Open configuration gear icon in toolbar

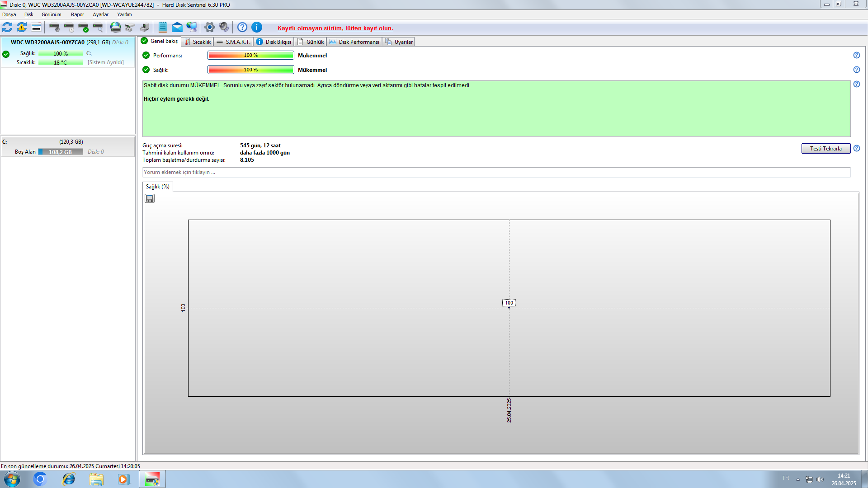(209, 28)
